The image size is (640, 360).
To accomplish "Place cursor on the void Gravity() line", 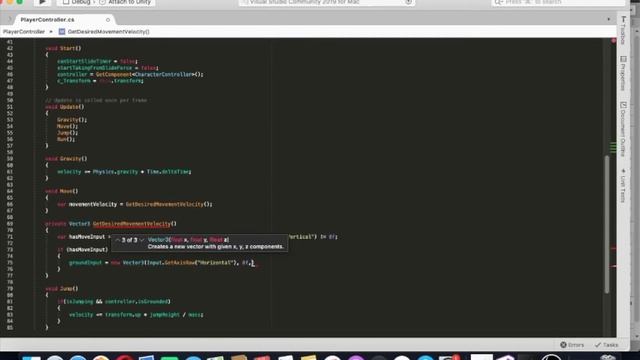I will pos(66,159).
